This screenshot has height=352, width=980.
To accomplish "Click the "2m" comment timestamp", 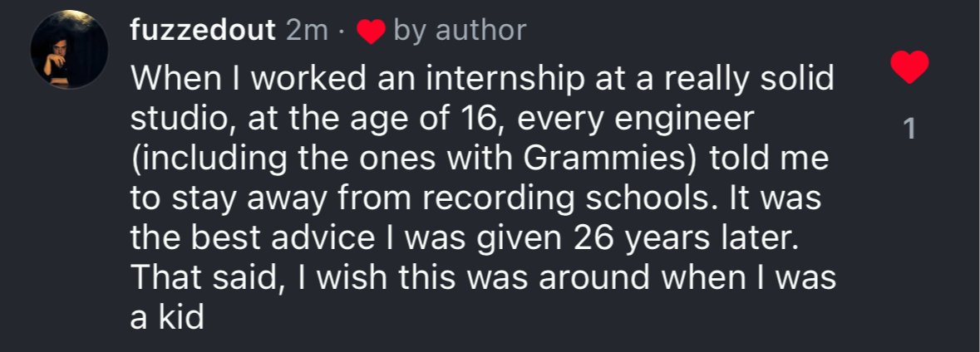I will coord(307,31).
